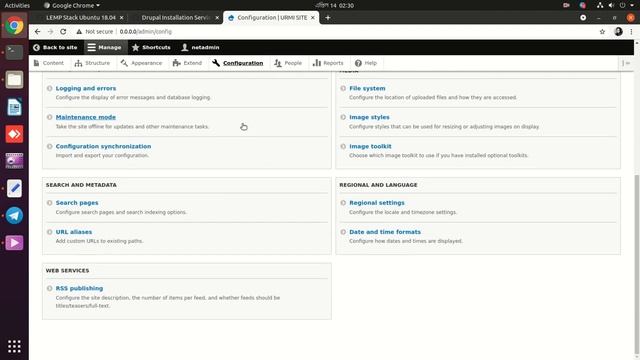Click Not secure warning icon
This screenshot has height=360, width=640.
pyautogui.click(x=79, y=31)
